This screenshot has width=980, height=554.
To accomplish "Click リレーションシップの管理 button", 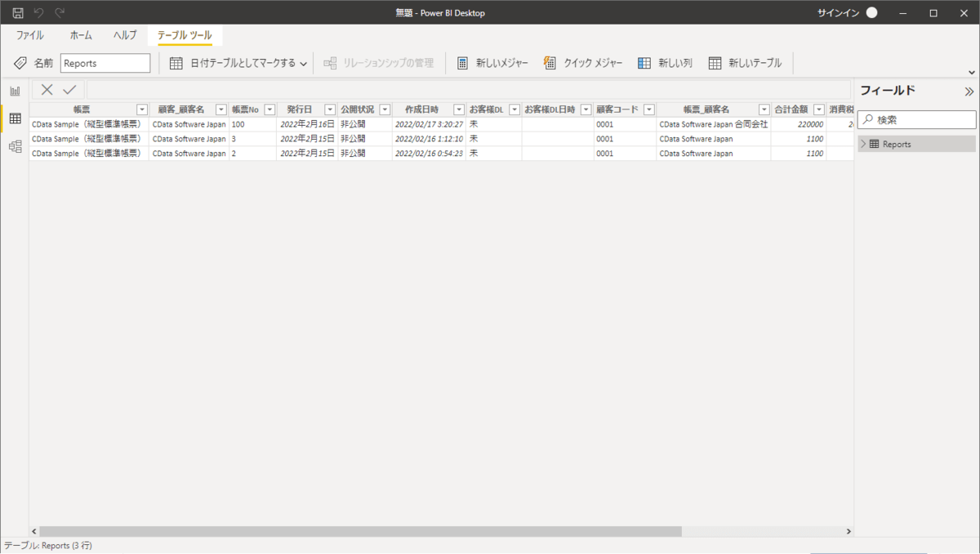I will [378, 63].
